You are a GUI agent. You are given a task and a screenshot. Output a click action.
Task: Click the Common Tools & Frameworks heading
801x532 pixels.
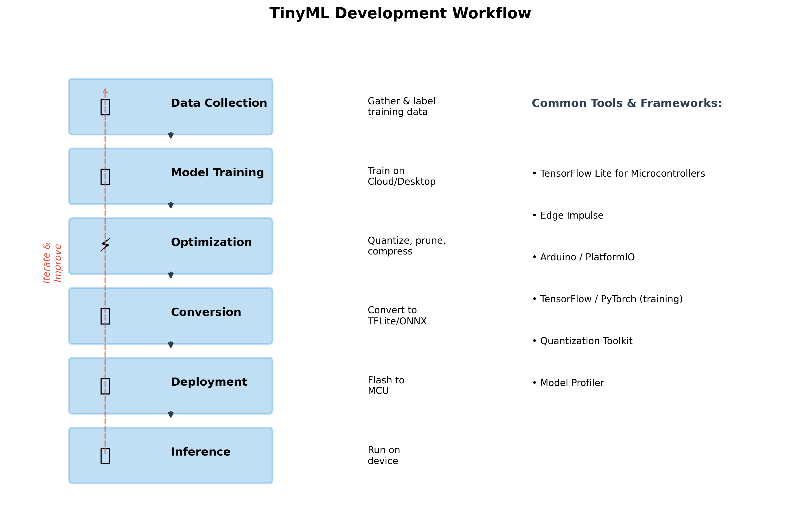point(626,103)
